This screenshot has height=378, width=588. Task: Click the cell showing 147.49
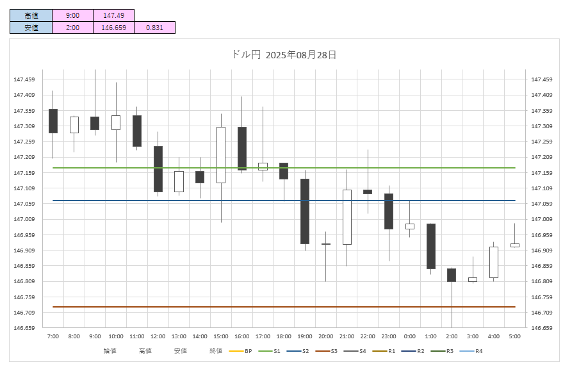click(113, 15)
